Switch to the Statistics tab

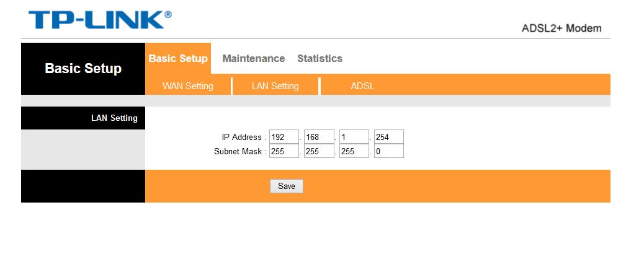320,58
